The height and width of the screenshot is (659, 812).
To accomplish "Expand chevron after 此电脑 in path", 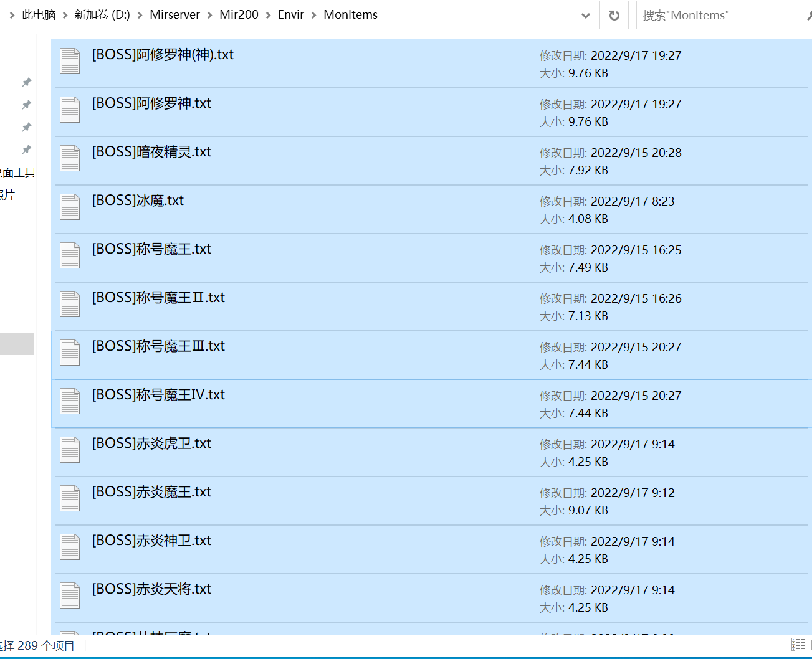I will tap(65, 15).
